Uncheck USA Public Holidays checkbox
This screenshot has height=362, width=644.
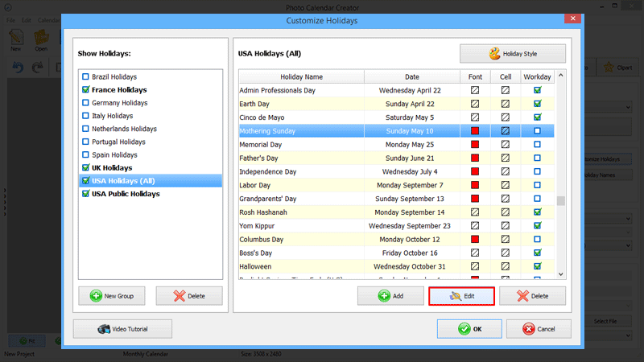pos(85,194)
